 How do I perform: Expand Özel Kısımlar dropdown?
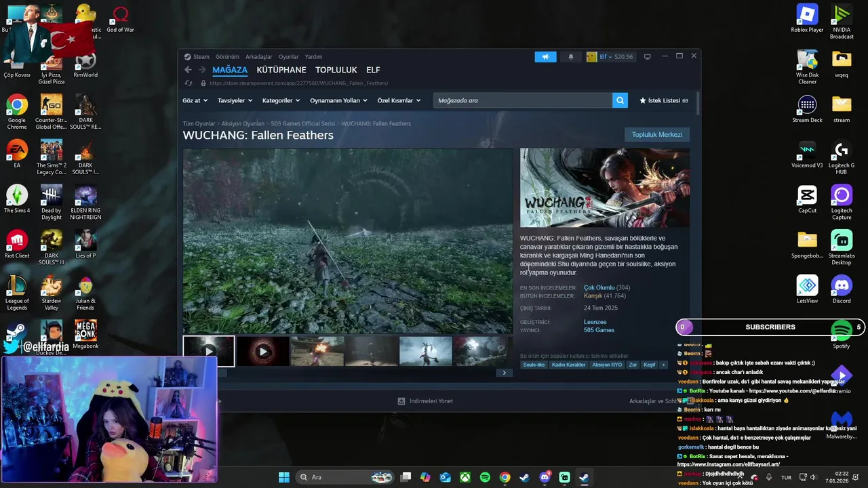pyautogui.click(x=399, y=100)
